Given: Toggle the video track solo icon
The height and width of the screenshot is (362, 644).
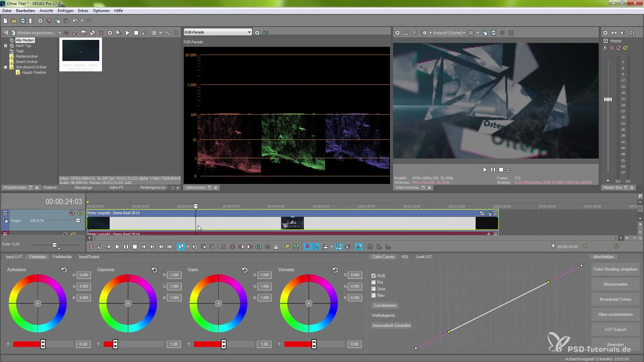Looking at the screenshot, I should coord(80,213).
